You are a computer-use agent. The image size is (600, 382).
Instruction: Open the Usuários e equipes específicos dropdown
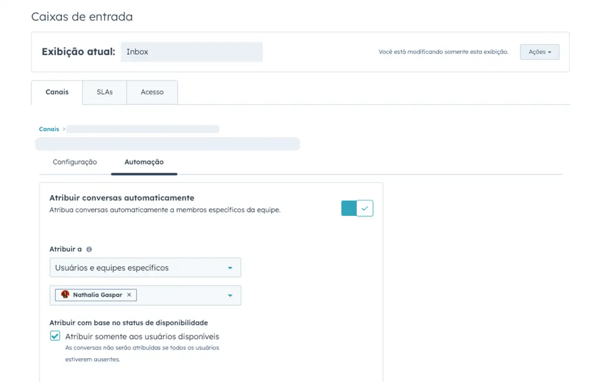pos(145,268)
